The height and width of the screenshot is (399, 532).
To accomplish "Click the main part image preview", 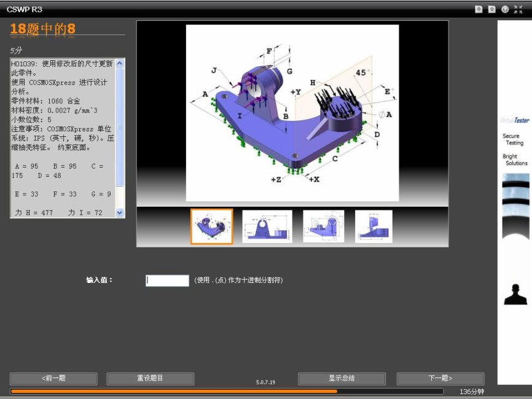I will tap(292, 113).
